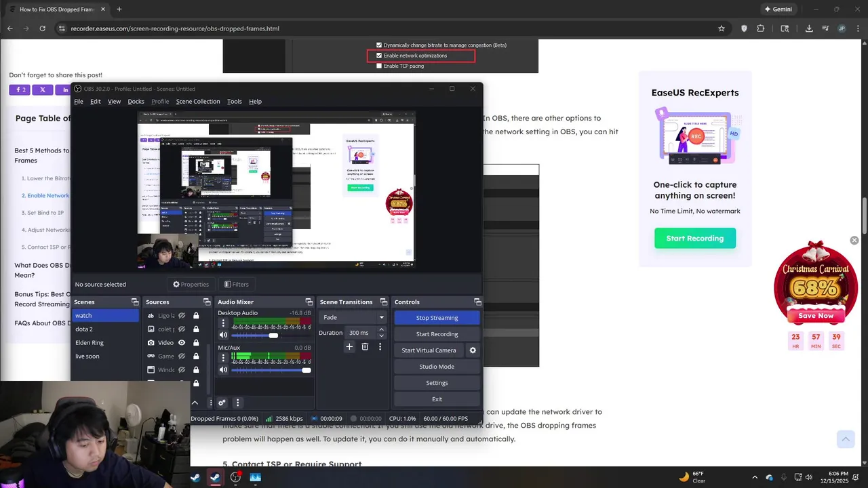Show the hidden colet image source

point(182,329)
